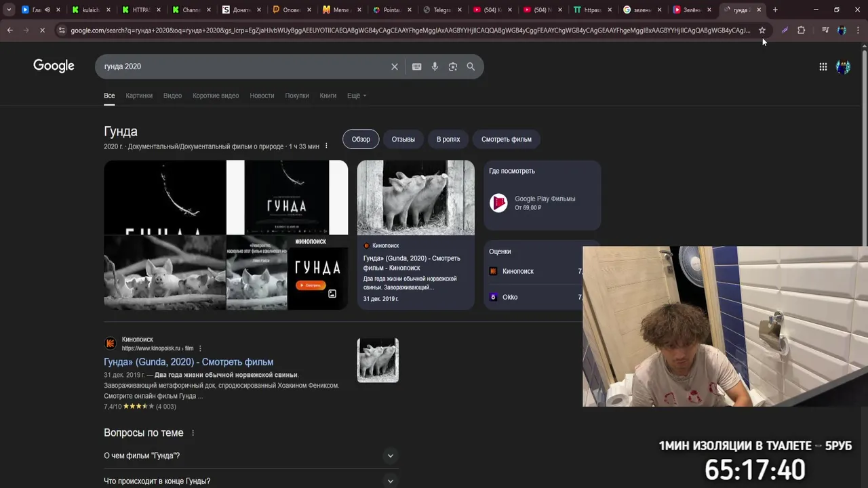Stop loading the page
The width and height of the screenshot is (868, 488).
pyautogui.click(x=41, y=30)
